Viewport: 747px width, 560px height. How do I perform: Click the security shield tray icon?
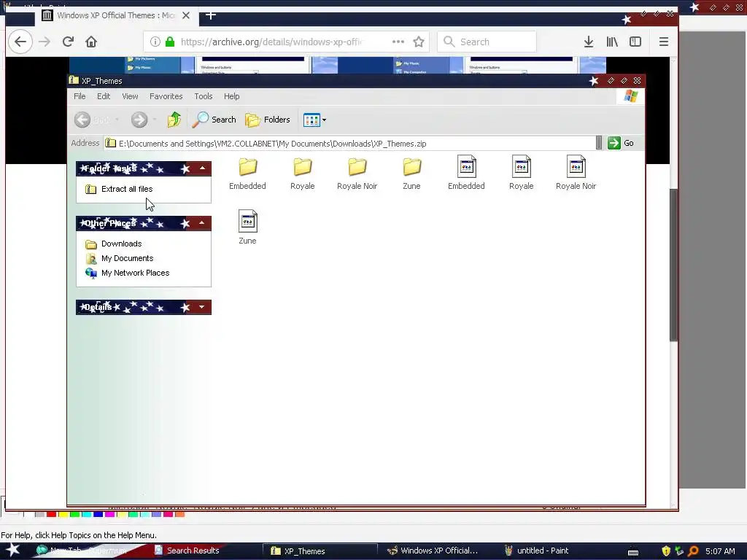pos(666,551)
